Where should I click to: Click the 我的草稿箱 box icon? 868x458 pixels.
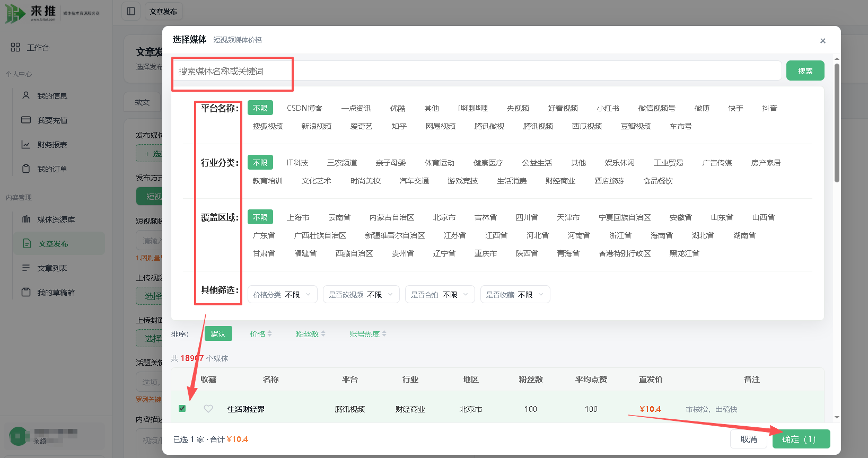pos(25,292)
